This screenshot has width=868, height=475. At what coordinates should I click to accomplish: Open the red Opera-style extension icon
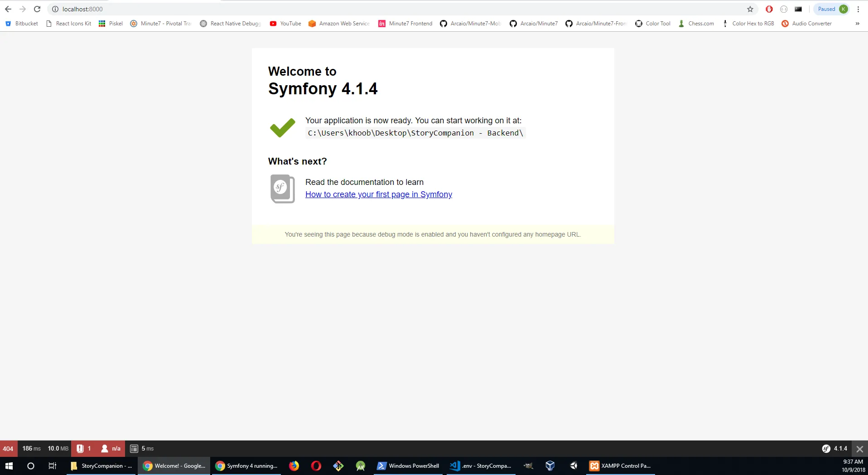(769, 9)
